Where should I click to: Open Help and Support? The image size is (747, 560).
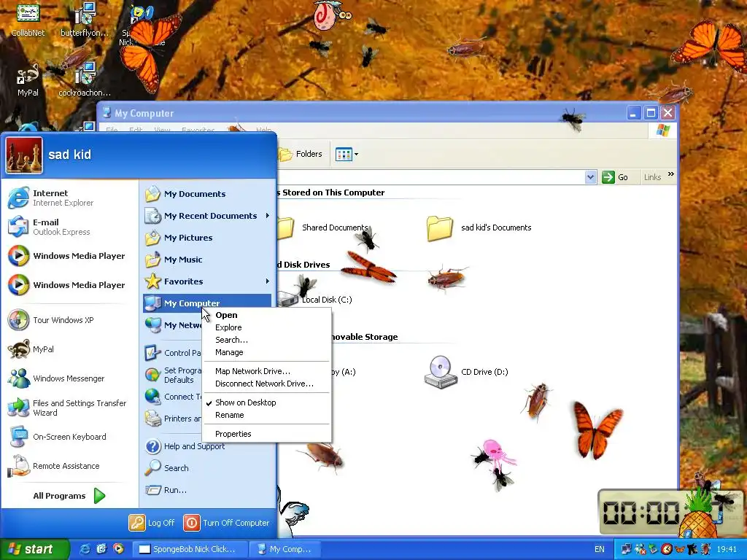(207, 446)
